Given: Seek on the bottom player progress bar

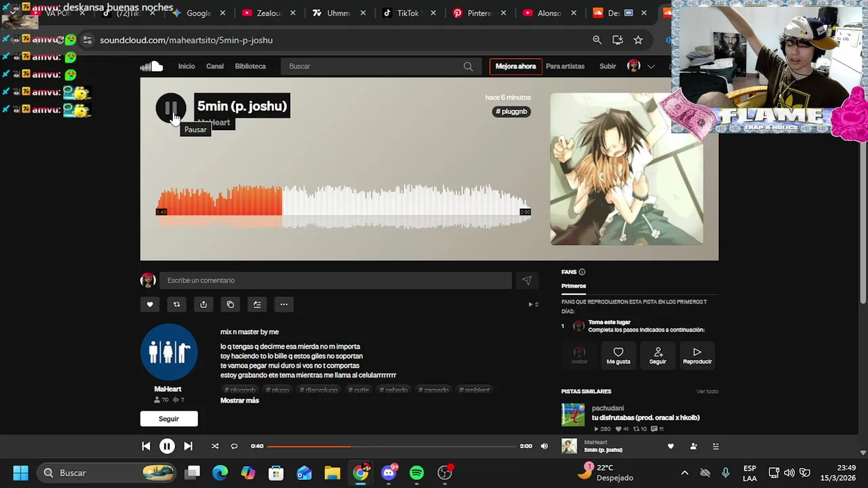Looking at the screenshot, I should click(392, 446).
